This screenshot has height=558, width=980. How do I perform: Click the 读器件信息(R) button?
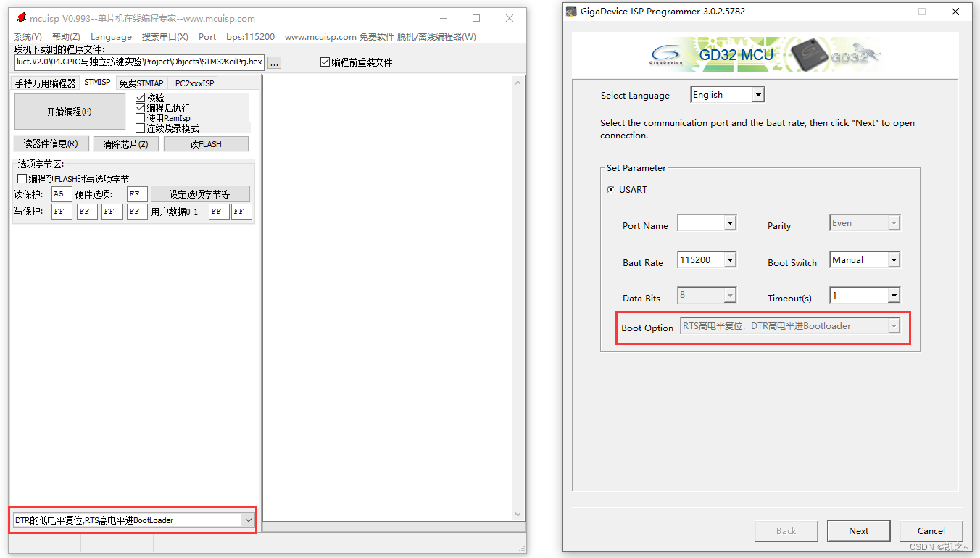(51, 143)
